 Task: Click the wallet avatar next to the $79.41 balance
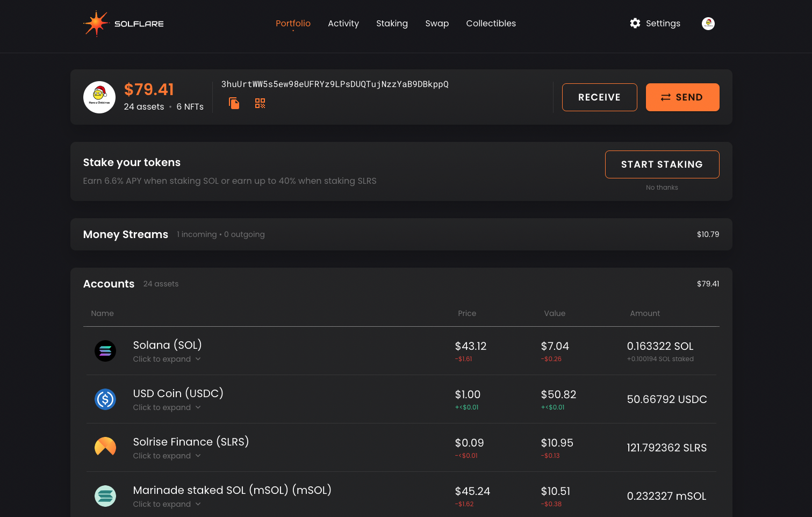tap(99, 97)
